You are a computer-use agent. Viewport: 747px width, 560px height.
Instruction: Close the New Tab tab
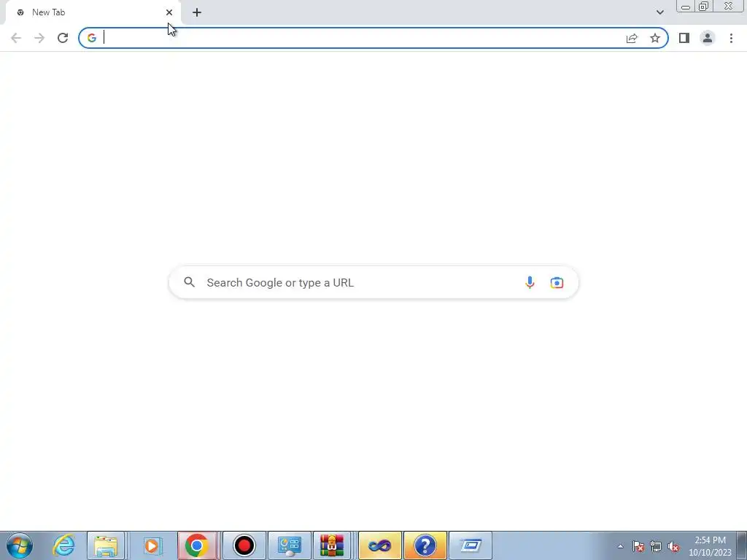[x=169, y=12]
